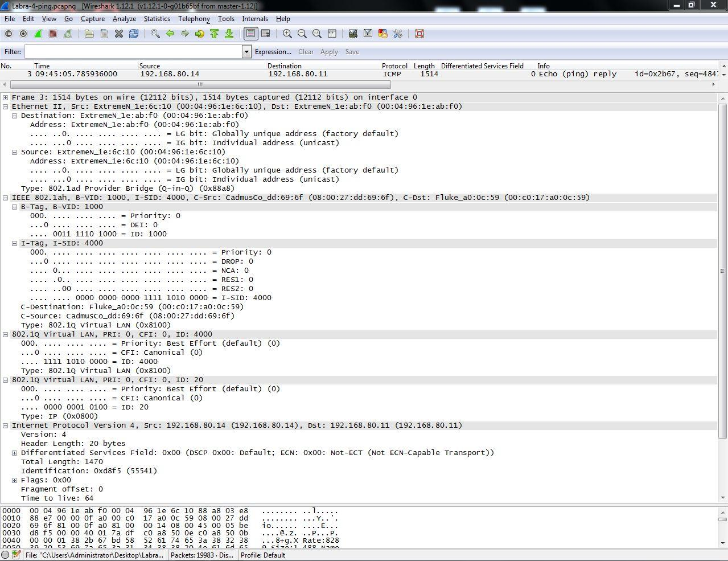Collapse the IEEE 802.1ah section
The height and width of the screenshot is (561, 728).
[6, 198]
